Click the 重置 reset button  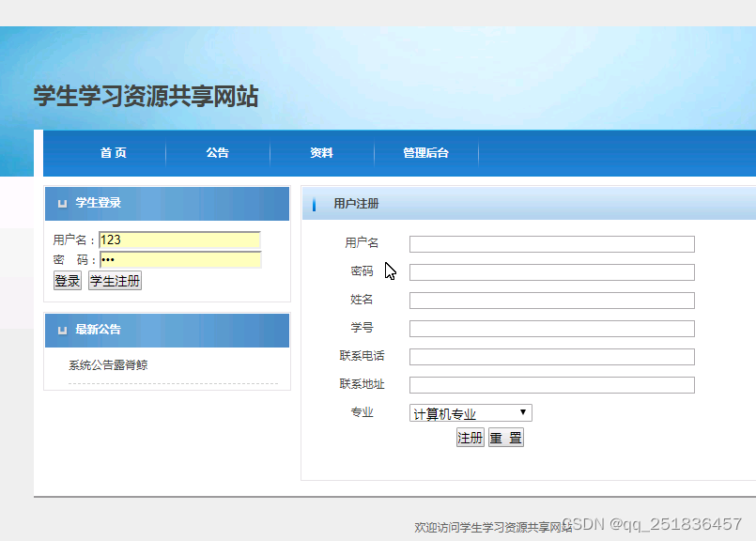coord(506,438)
